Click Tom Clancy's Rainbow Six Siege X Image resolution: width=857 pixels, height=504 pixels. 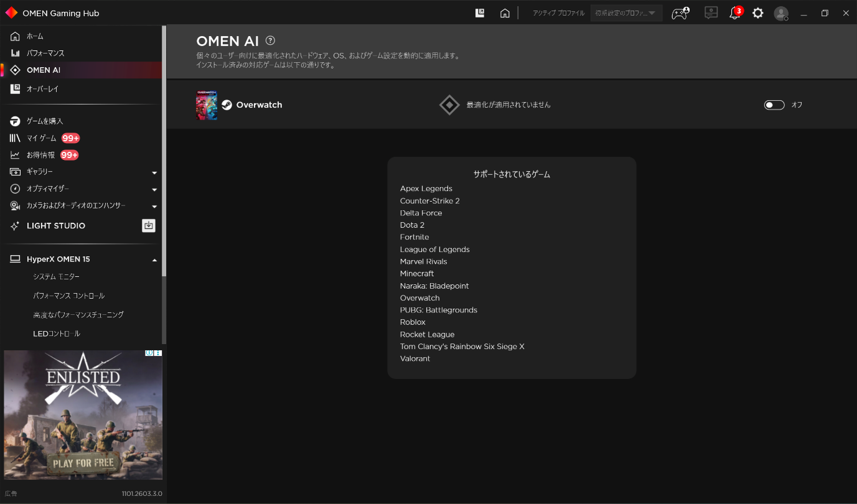462,347
